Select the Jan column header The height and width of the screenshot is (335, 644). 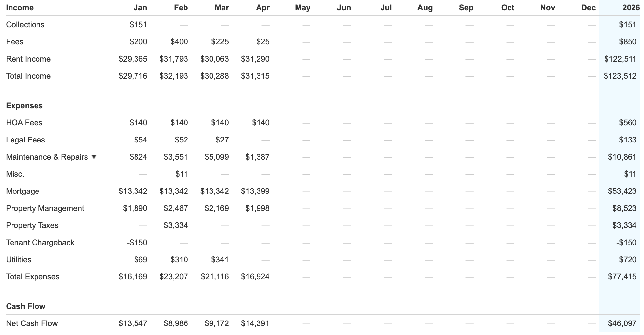[140, 8]
